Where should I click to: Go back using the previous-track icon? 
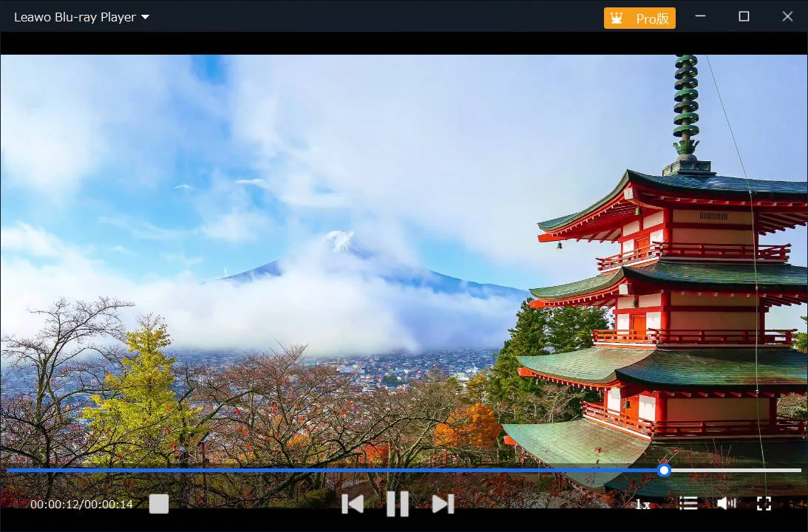[x=353, y=504]
